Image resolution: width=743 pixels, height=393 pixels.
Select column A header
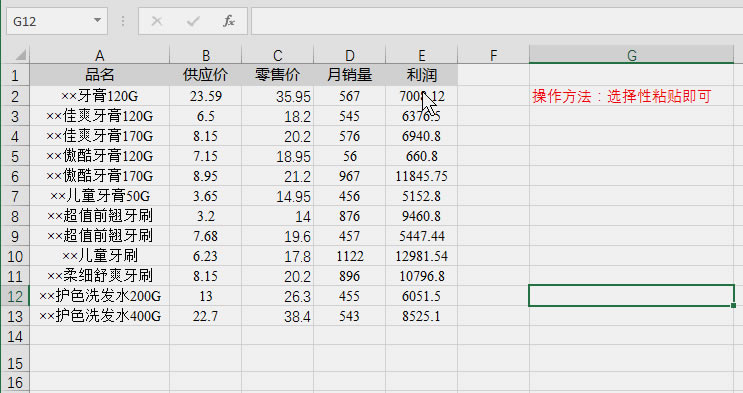[x=100, y=55]
